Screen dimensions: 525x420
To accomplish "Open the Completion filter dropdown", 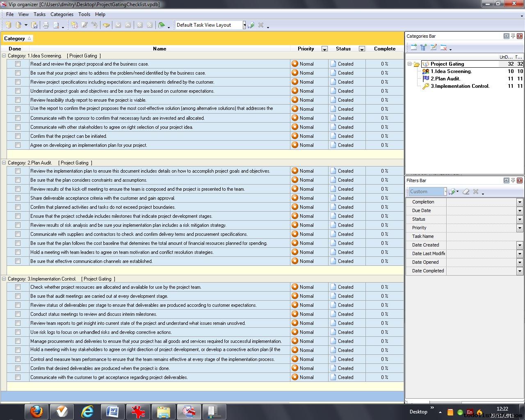I will 519,202.
